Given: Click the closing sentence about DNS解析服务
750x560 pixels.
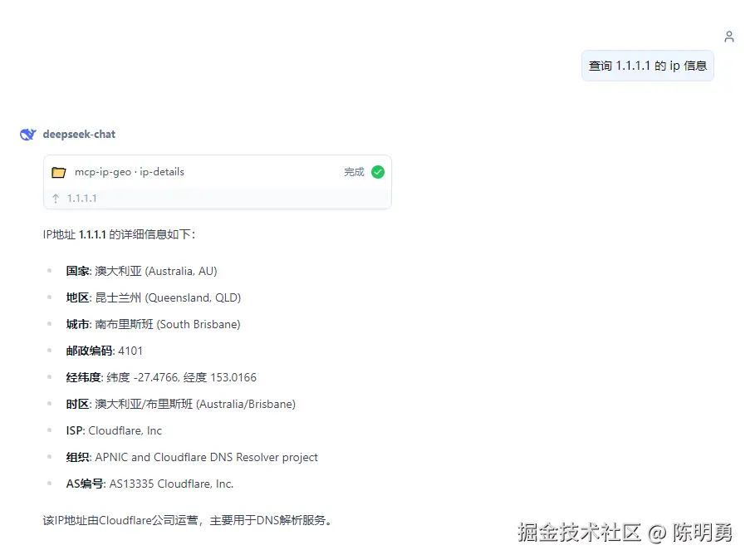Looking at the screenshot, I should click(188, 520).
